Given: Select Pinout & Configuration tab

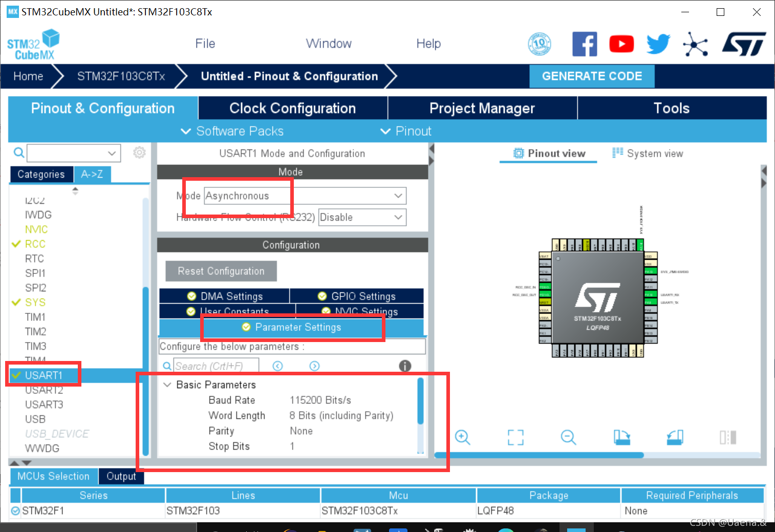Looking at the screenshot, I should [103, 108].
